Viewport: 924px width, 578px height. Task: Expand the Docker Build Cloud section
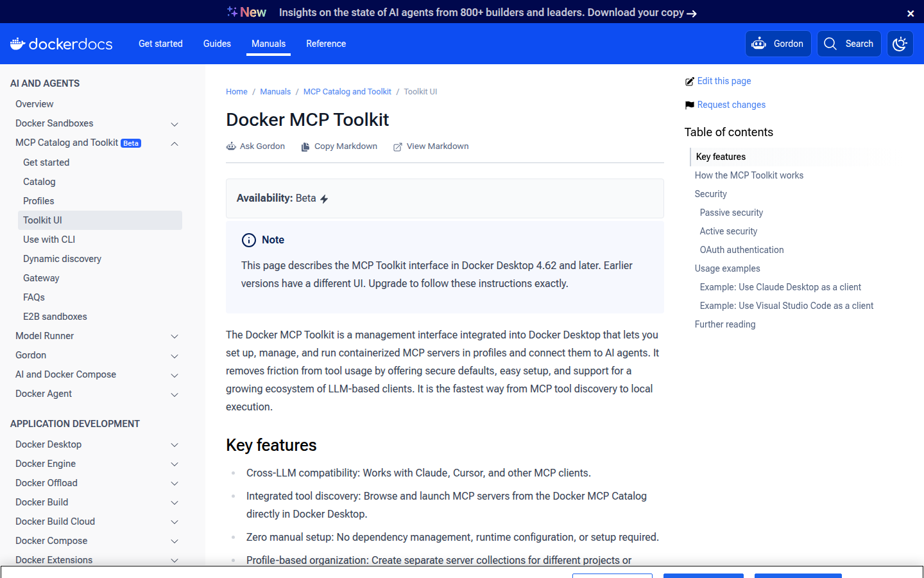pyautogui.click(x=175, y=522)
